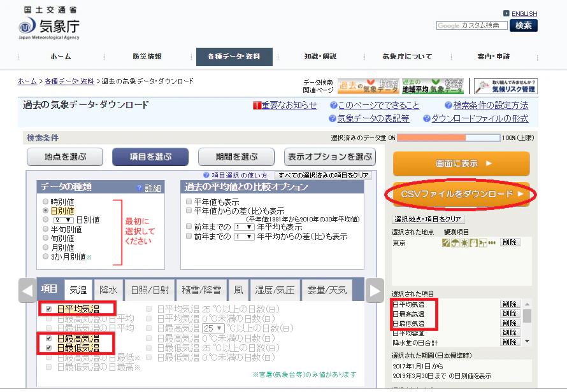Screen dimensions: 567x392
Task: Open the 地域平均気象データ banner
Action: tap(433, 86)
